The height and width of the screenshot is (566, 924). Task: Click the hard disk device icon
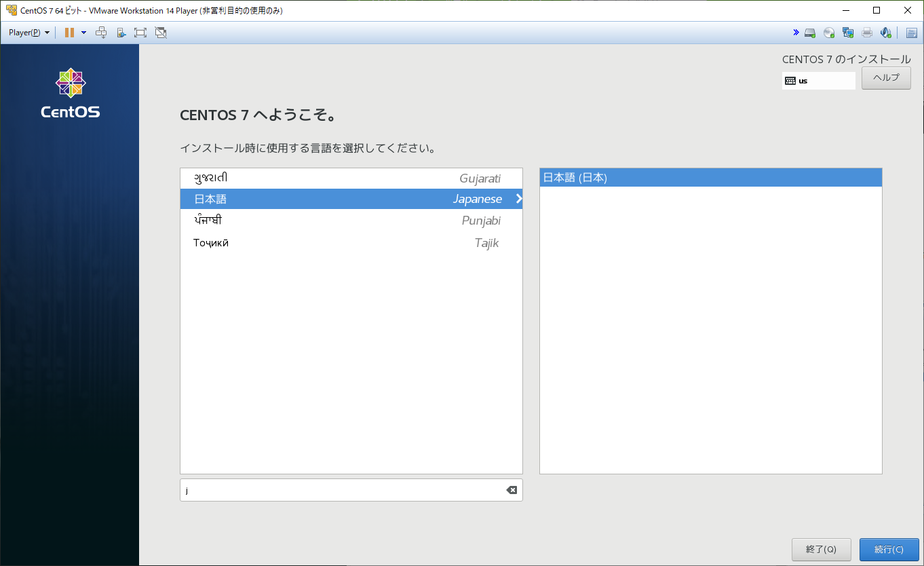coord(810,33)
